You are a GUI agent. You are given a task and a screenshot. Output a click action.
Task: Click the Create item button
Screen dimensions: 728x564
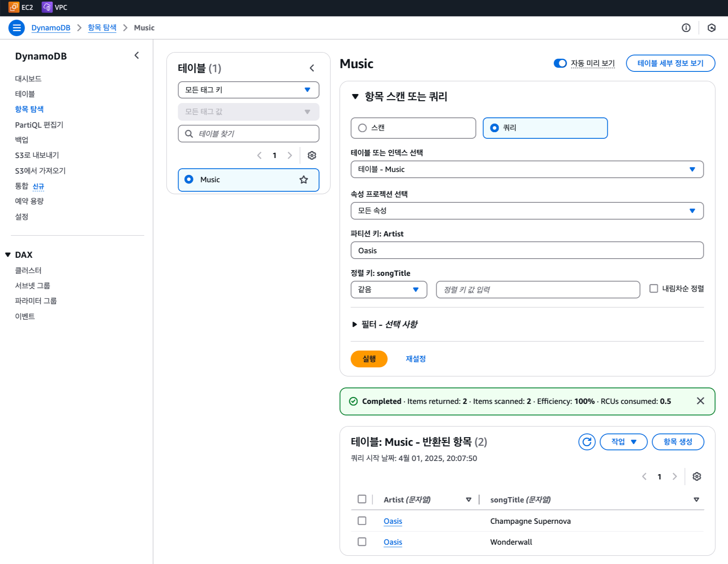click(x=678, y=442)
